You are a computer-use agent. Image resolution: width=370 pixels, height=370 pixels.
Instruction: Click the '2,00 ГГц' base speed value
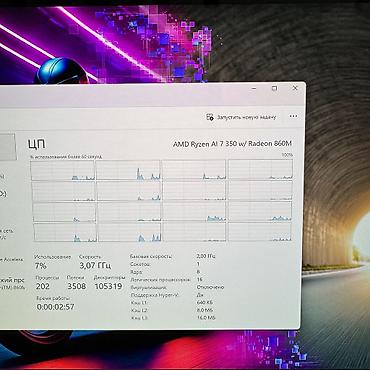click(x=206, y=256)
